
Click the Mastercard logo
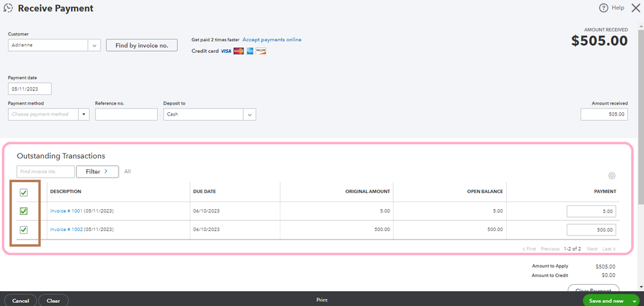pyautogui.click(x=239, y=51)
